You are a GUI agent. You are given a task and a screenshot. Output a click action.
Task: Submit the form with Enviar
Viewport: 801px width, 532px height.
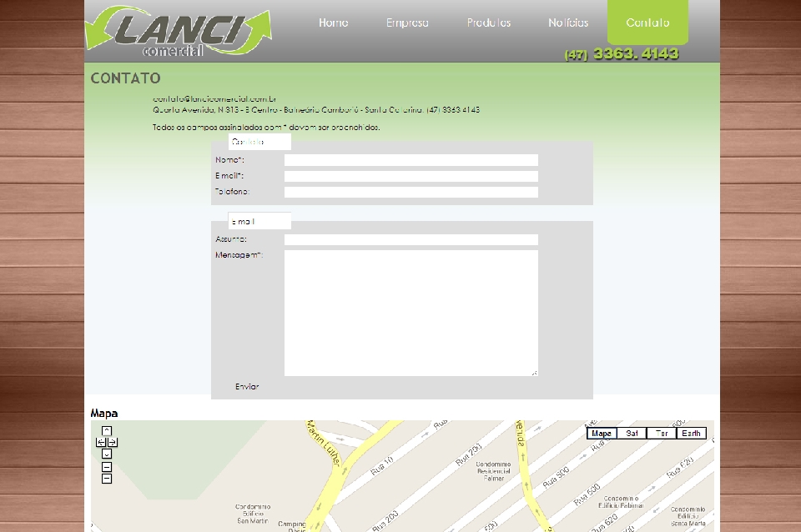[x=247, y=387]
